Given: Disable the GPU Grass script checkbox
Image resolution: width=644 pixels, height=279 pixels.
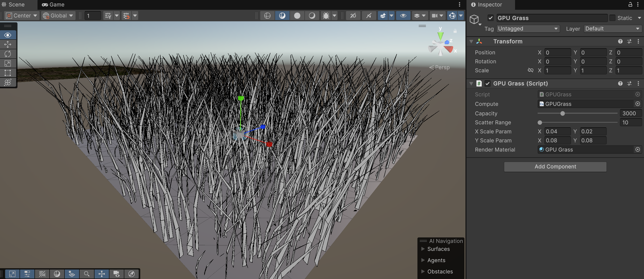Looking at the screenshot, I should click(488, 83).
